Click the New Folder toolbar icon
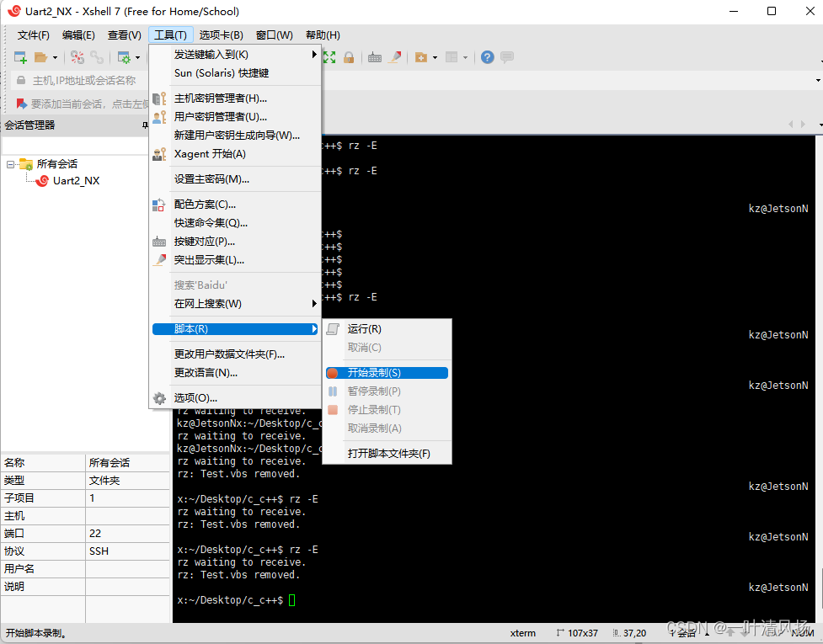The image size is (823, 644). click(421, 57)
